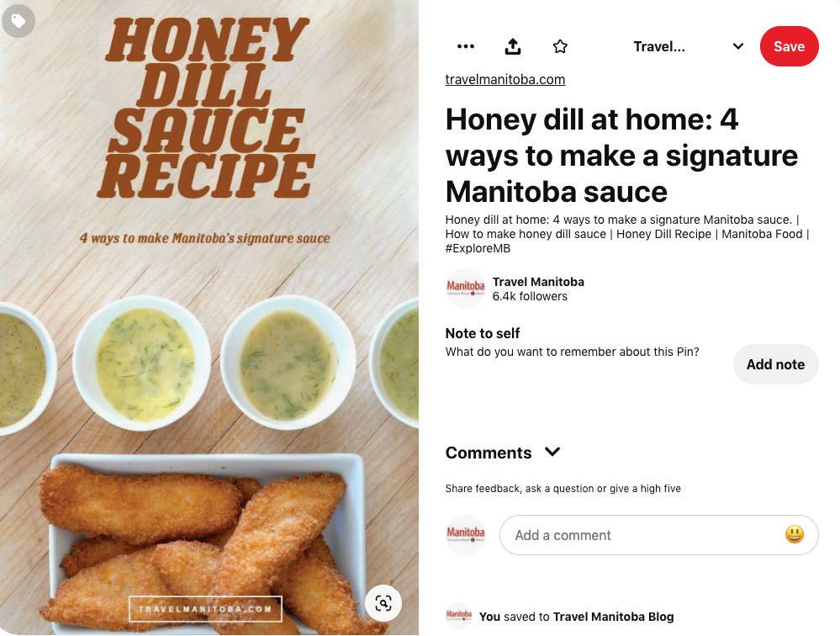Open visual search lens icon on image
840x636 pixels.
(x=383, y=603)
